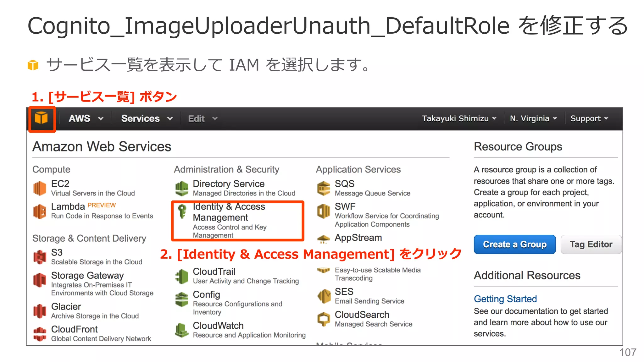This screenshot has height=362, width=644.
Task: Click 'Email Sending Service' description
Action: (369, 301)
